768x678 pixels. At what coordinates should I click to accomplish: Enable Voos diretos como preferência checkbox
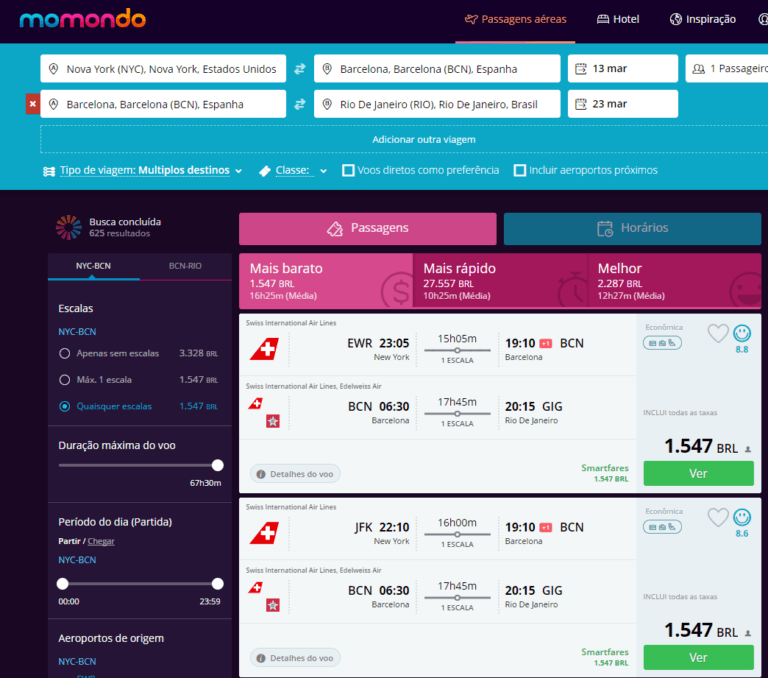pos(348,170)
